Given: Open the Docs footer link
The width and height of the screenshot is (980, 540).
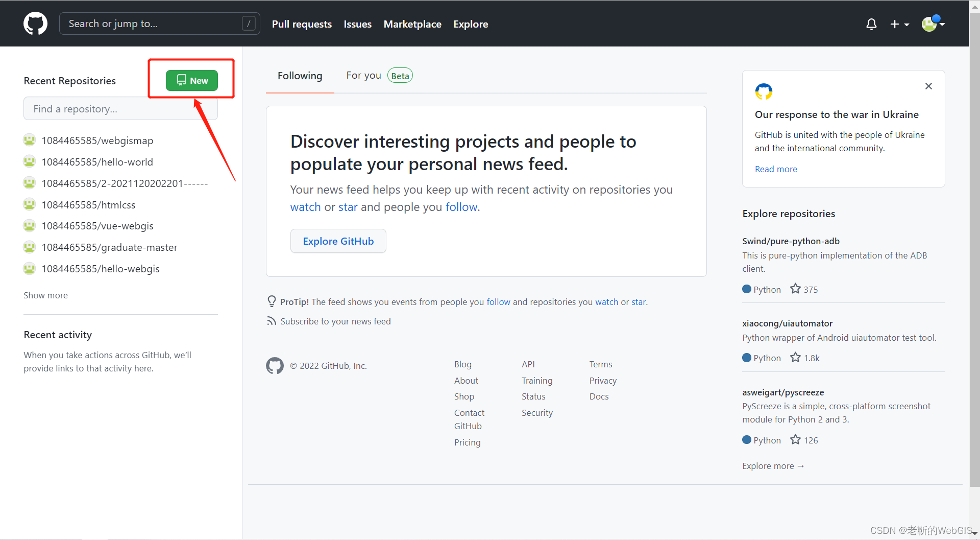Looking at the screenshot, I should (599, 396).
